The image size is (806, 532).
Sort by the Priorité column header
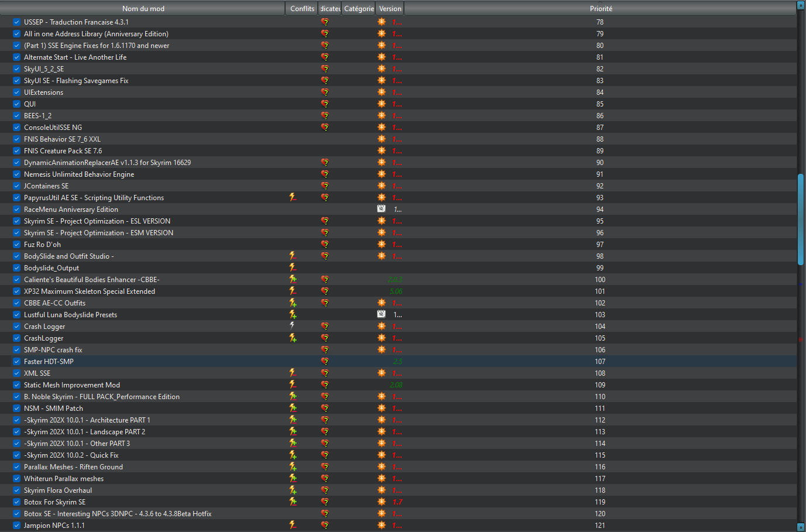point(601,8)
